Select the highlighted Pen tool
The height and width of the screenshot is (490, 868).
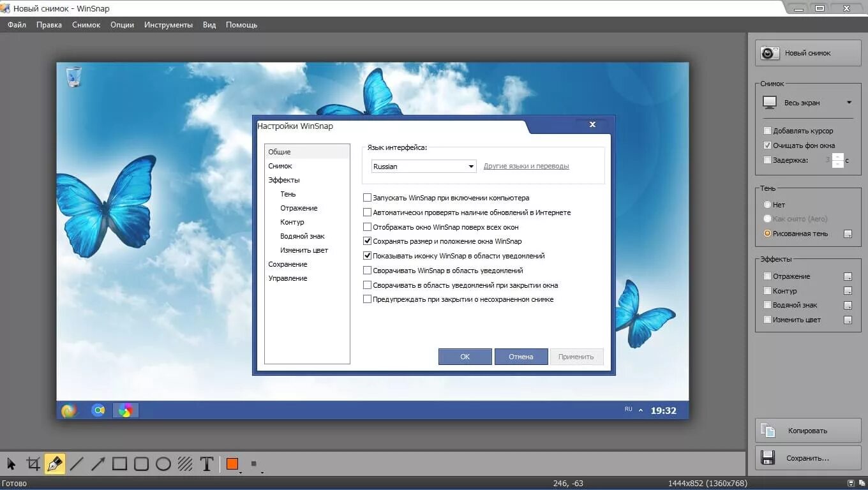(55, 464)
